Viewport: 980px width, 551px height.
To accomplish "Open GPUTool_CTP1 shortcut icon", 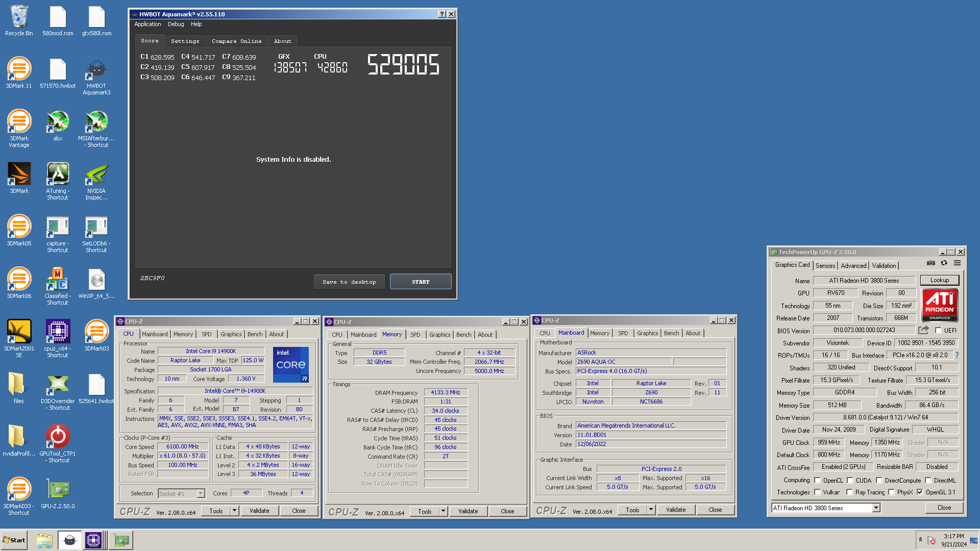I will [x=58, y=444].
